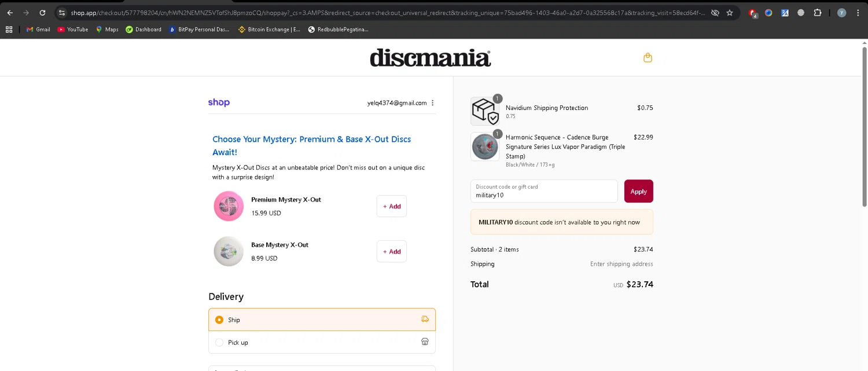Click the $23.74 total amount
The image size is (868, 371).
639,284
